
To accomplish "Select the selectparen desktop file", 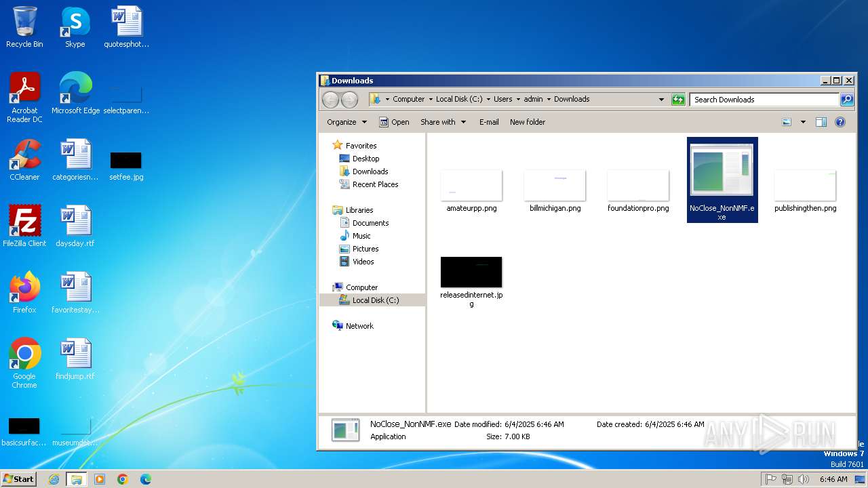I will coord(126,99).
